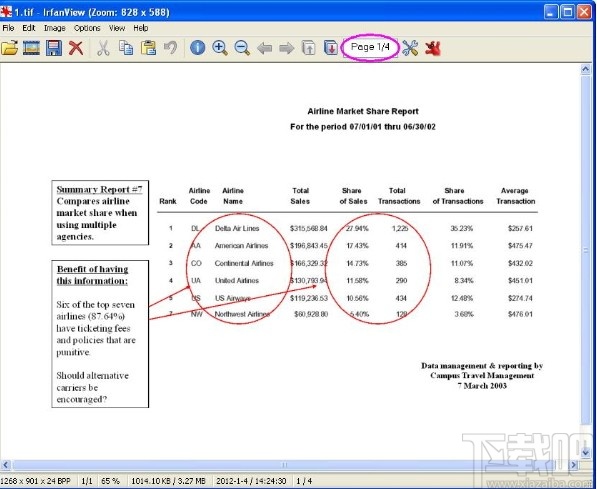
Task: Open the Edit menu
Action: click(29, 28)
